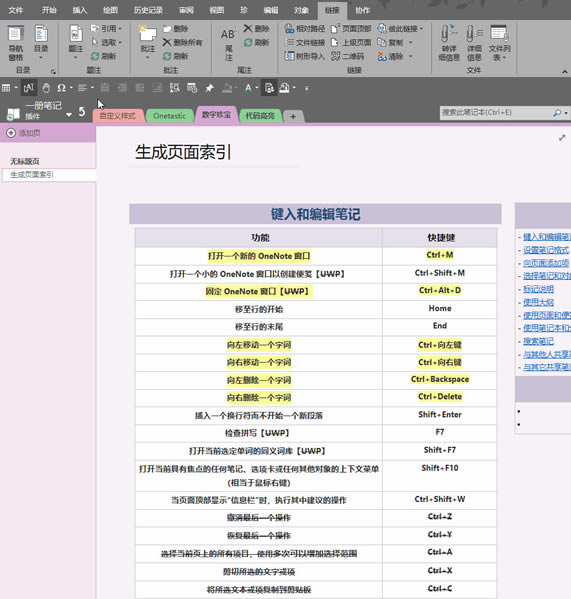Click the plus tab to add section
571x599 pixels.
[293, 116]
